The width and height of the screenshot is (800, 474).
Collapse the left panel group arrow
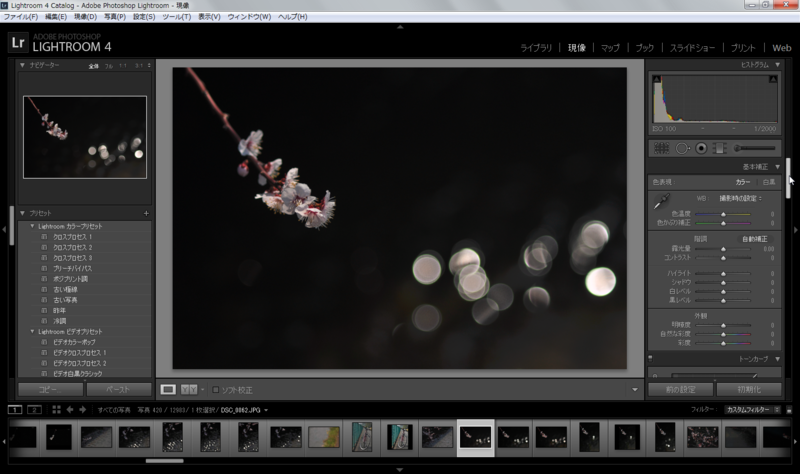pyautogui.click(x=4, y=230)
